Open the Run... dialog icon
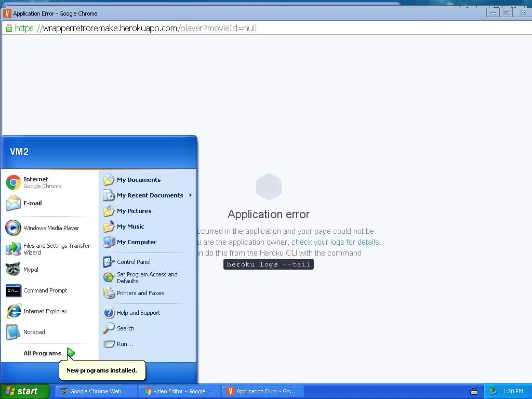 point(109,344)
